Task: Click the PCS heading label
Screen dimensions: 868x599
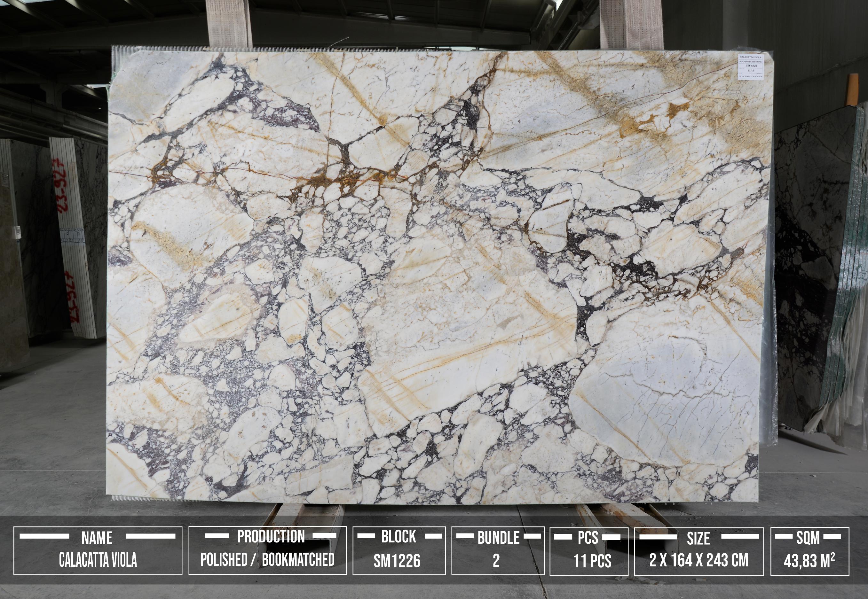Action: click(x=588, y=538)
